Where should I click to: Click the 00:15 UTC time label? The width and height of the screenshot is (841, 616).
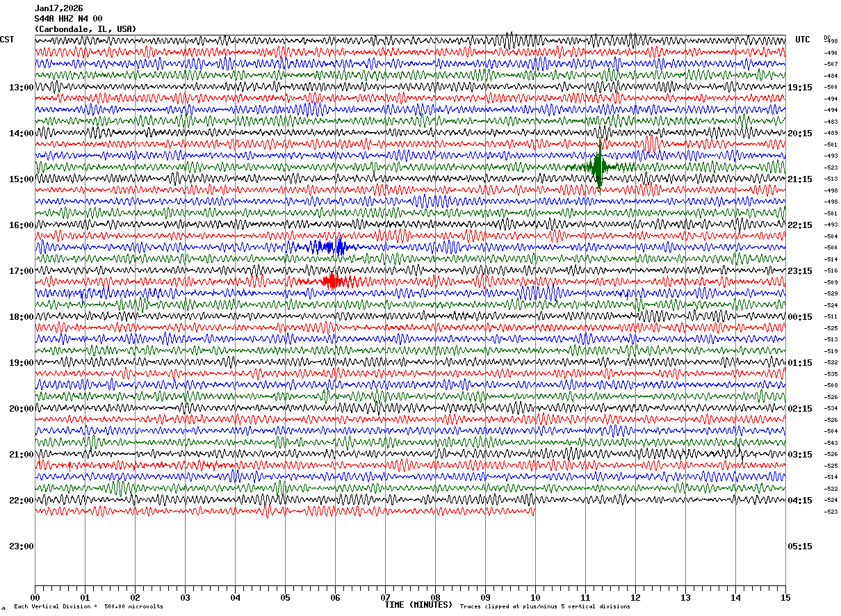point(800,317)
